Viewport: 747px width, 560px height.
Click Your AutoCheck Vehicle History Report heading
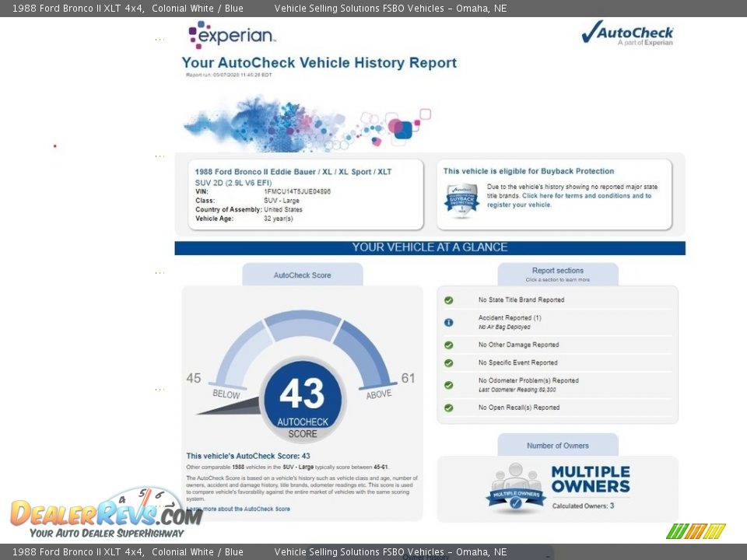(319, 62)
